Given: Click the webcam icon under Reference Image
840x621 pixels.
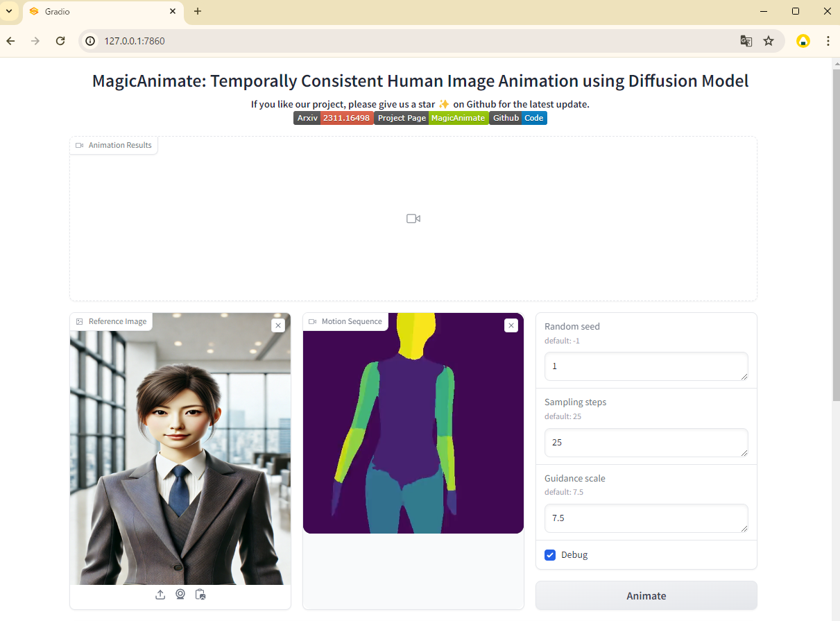Looking at the screenshot, I should pyautogui.click(x=180, y=595).
